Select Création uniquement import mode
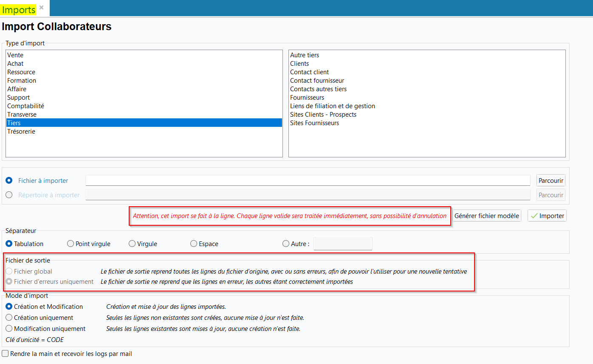The width and height of the screenshot is (593, 364). click(9, 317)
